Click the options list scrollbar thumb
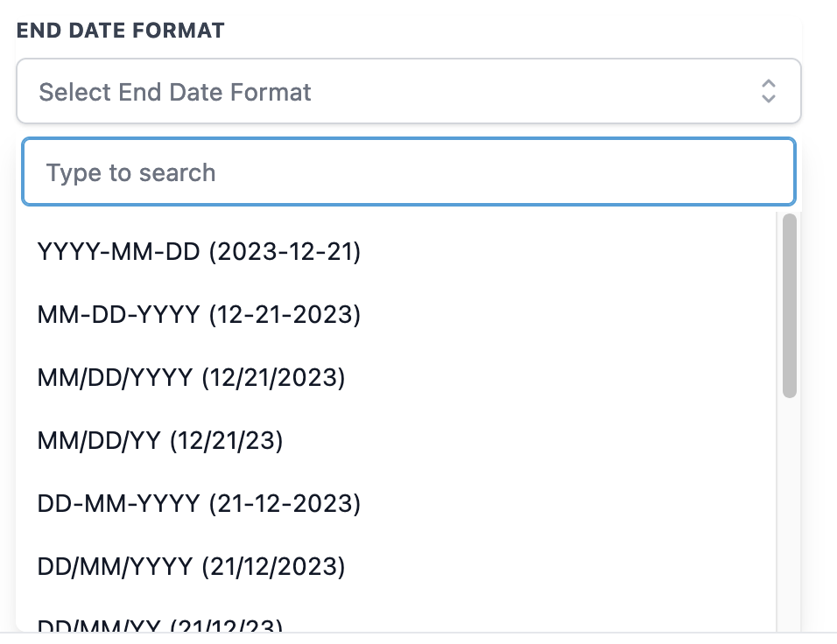The height and width of the screenshot is (644, 837). click(x=789, y=305)
